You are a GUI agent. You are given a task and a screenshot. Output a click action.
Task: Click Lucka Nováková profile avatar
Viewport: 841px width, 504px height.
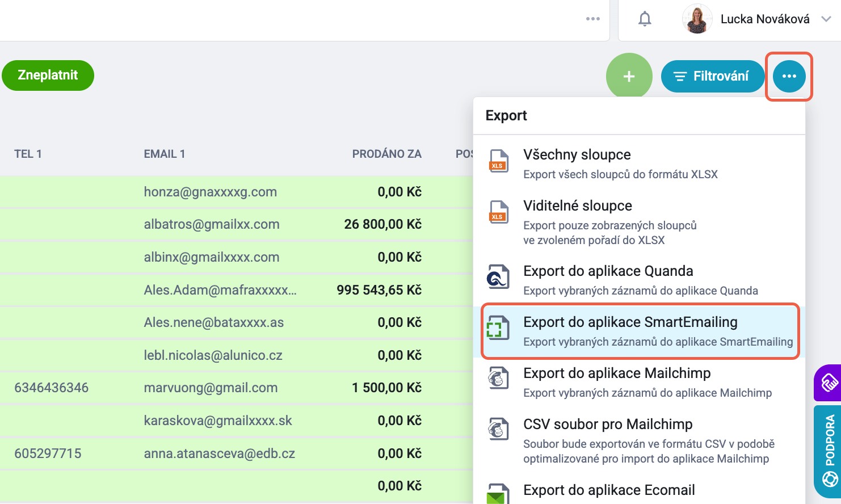click(697, 19)
